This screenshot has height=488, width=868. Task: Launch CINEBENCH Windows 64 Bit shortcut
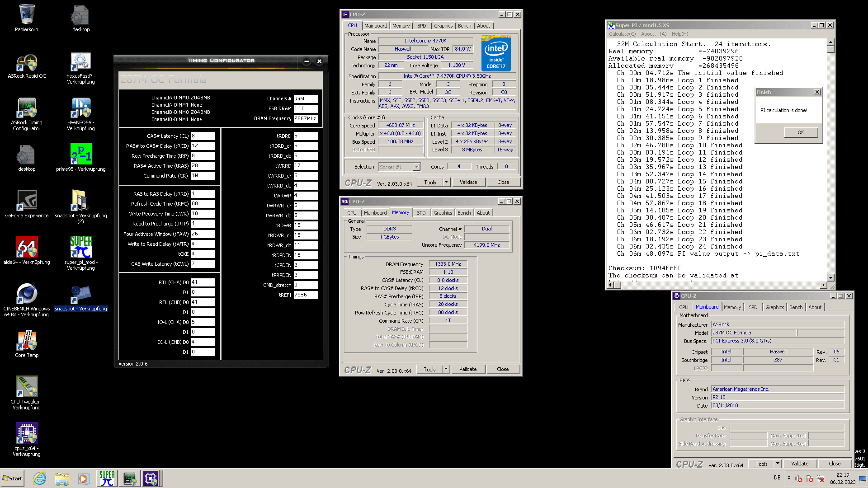(27, 300)
